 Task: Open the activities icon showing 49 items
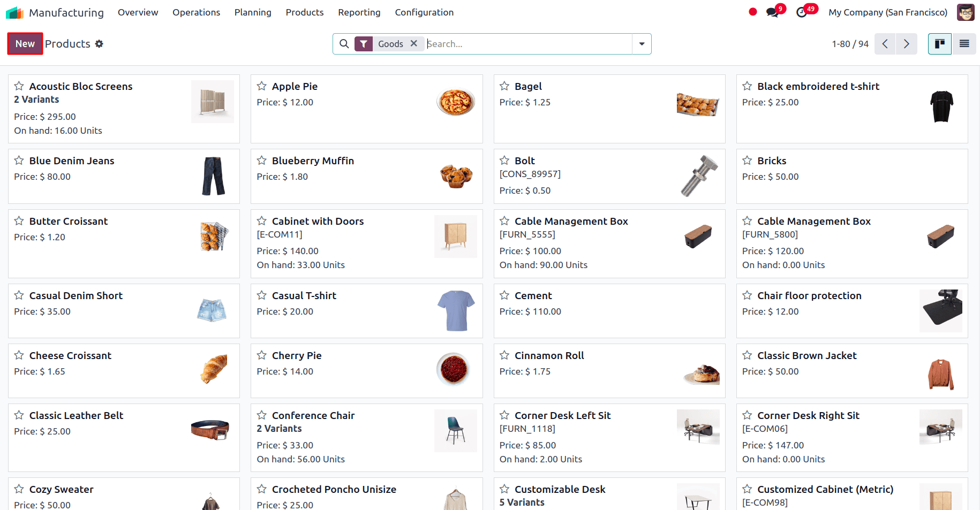point(802,12)
